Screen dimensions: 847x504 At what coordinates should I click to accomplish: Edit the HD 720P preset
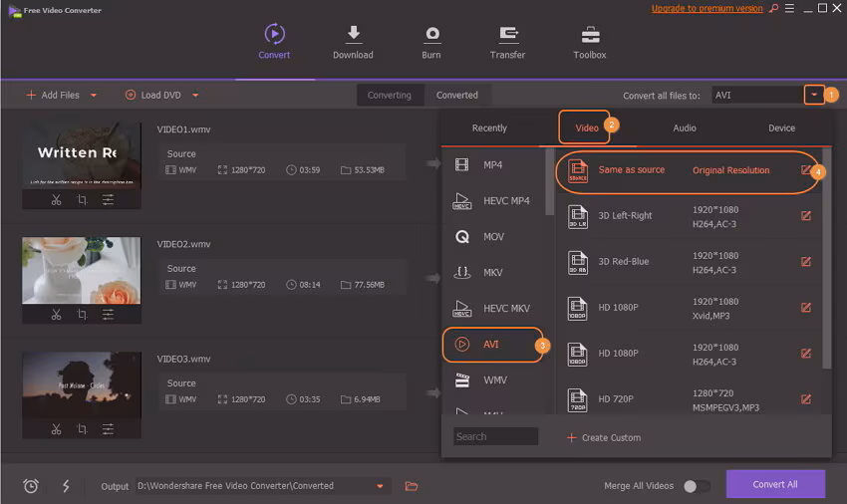806,399
